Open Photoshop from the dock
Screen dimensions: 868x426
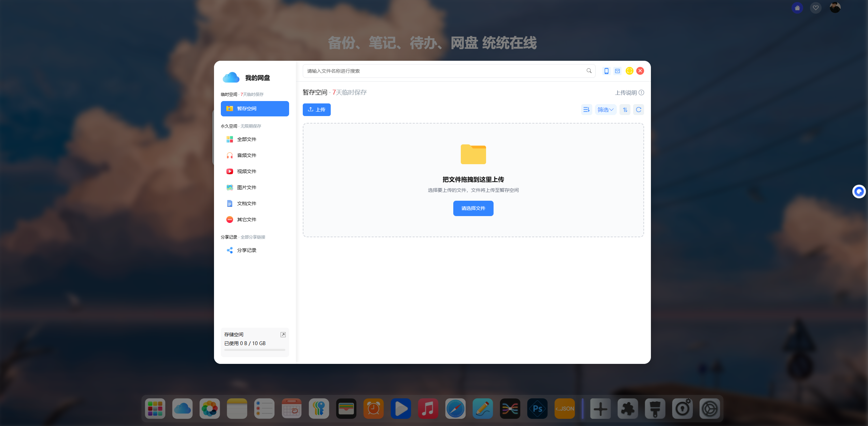coord(537,409)
